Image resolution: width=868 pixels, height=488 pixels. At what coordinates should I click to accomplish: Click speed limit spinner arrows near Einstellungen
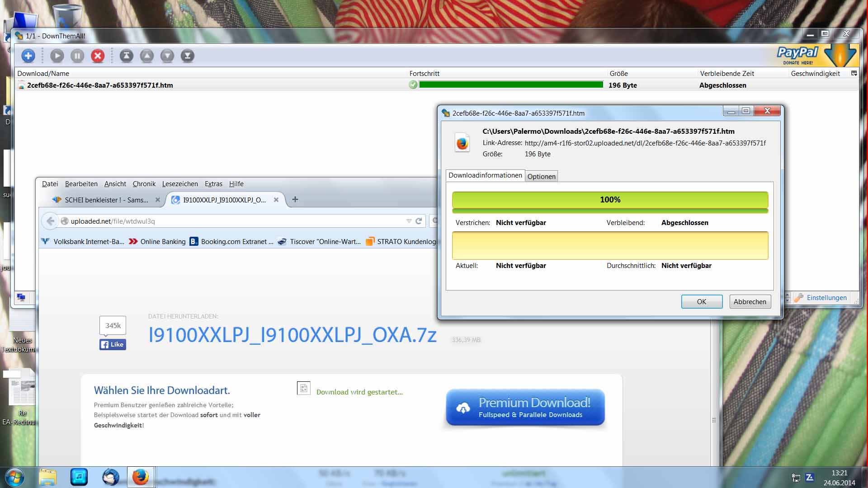[787, 298]
